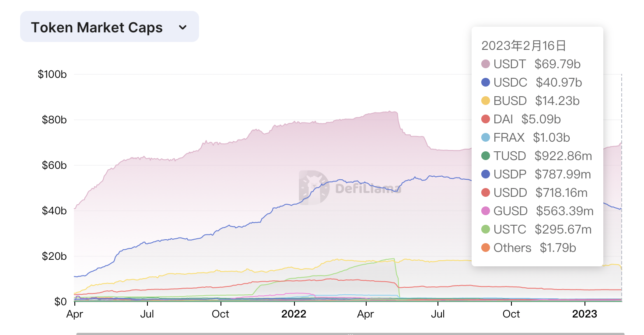Viewport: 644px width, 335px height.
Task: Click the 2022 label on the time axis
Action: (294, 314)
